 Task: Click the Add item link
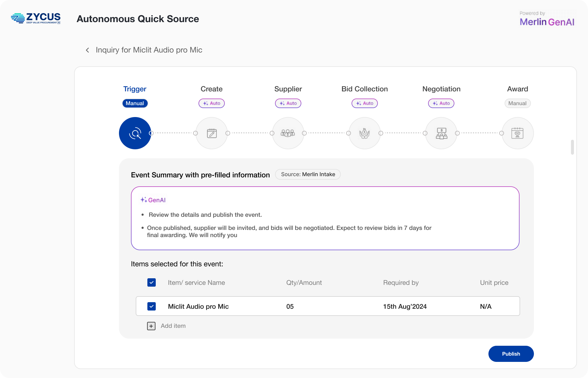[173, 326]
